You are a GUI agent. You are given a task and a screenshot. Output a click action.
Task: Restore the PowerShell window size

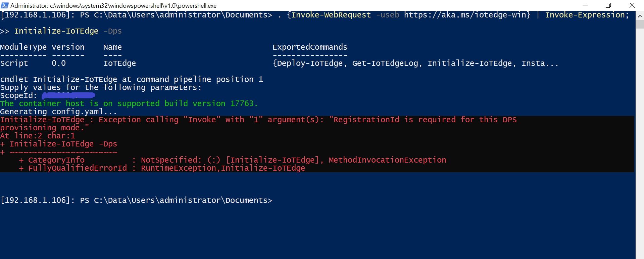(608, 5)
